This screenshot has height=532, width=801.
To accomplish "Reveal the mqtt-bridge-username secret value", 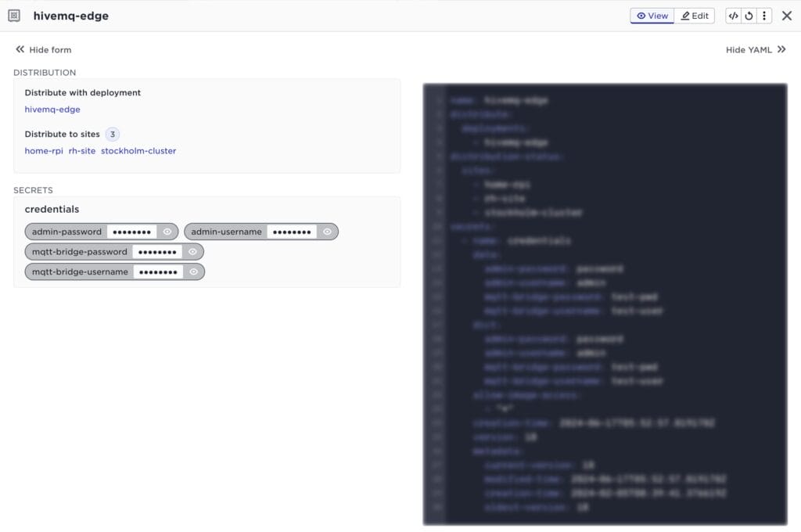I will [x=194, y=271].
